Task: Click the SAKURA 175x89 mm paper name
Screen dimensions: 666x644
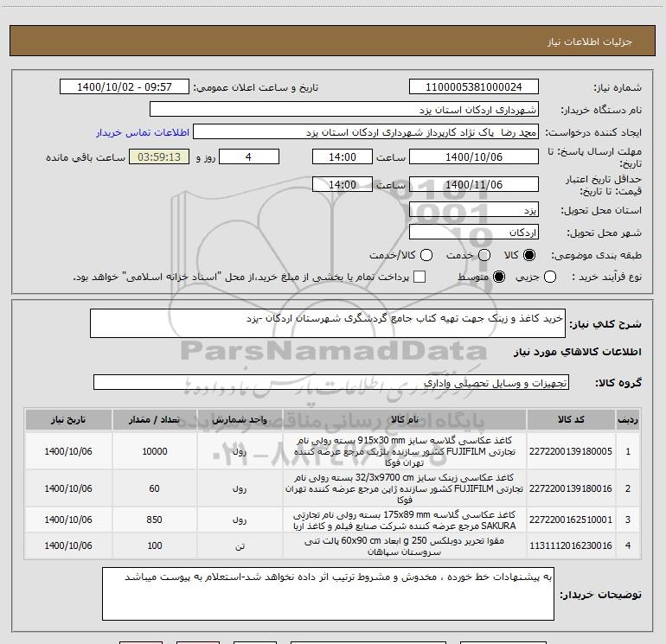Action: (x=405, y=520)
